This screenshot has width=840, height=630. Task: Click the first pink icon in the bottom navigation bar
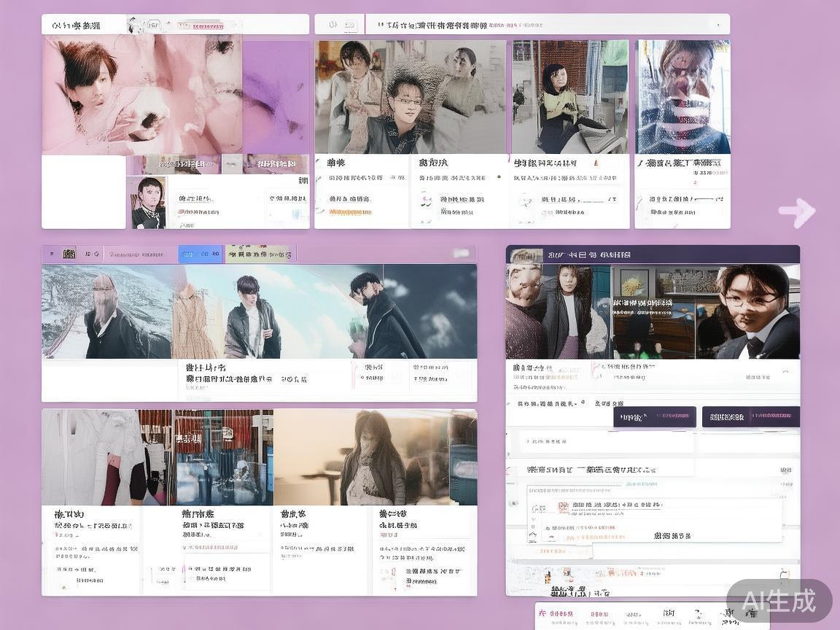point(542,614)
